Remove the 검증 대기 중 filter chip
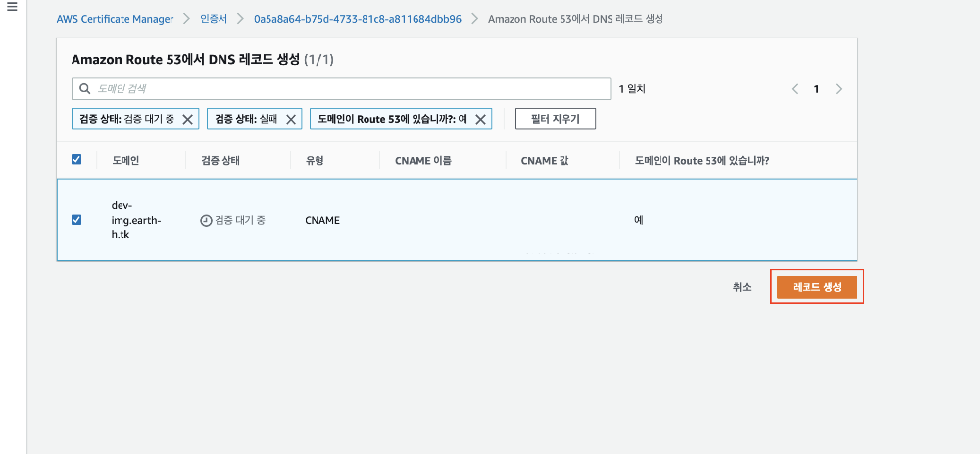This screenshot has height=454, width=980. (187, 119)
